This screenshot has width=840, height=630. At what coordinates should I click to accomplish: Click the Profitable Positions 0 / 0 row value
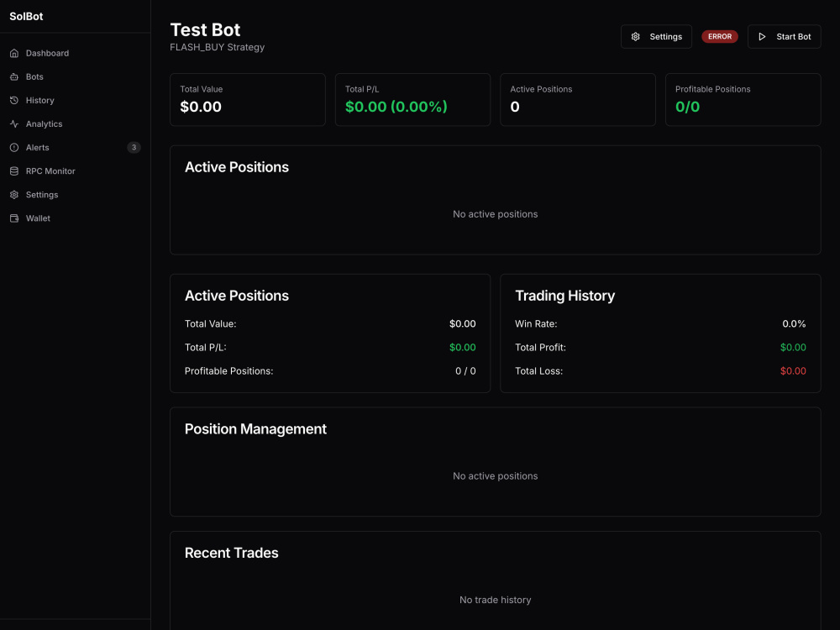coord(465,370)
